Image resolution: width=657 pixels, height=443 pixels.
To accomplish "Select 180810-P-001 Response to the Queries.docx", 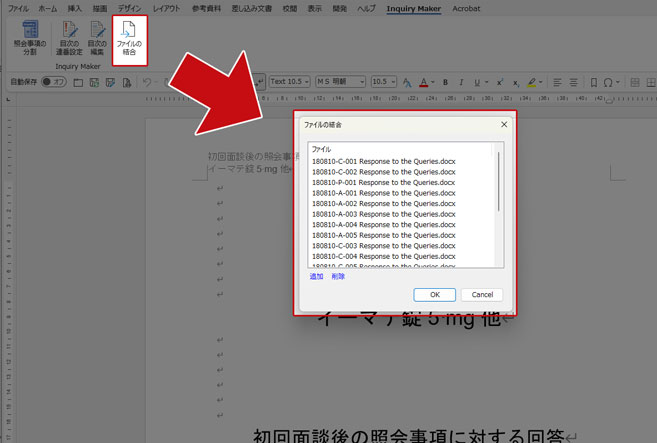I will [383, 182].
